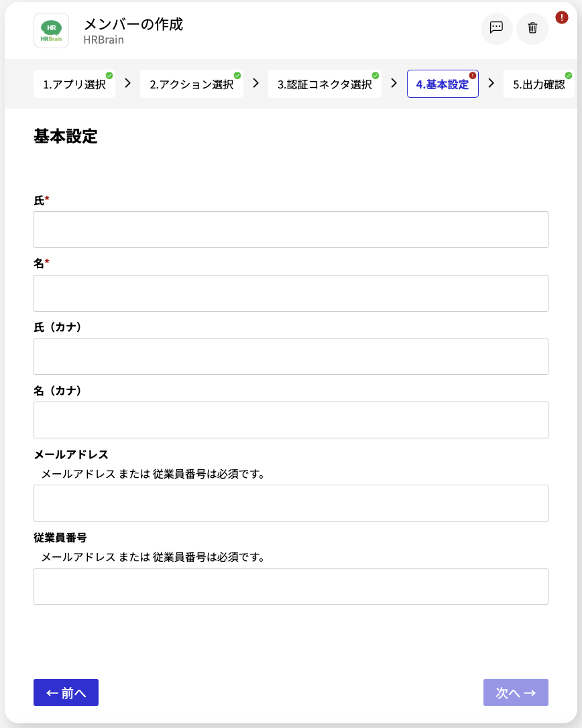This screenshot has height=728, width=582.
Task: Click the メンバーの作成 title text
Action: [133, 24]
